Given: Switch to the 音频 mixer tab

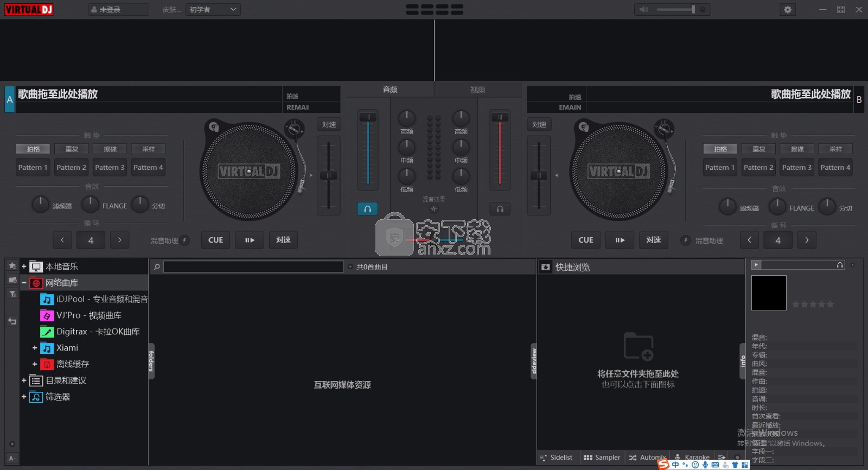Looking at the screenshot, I should 390,90.
